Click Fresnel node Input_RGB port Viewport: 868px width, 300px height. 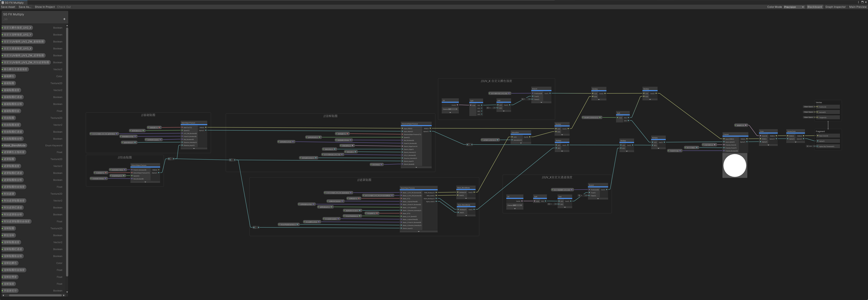tap(724, 139)
